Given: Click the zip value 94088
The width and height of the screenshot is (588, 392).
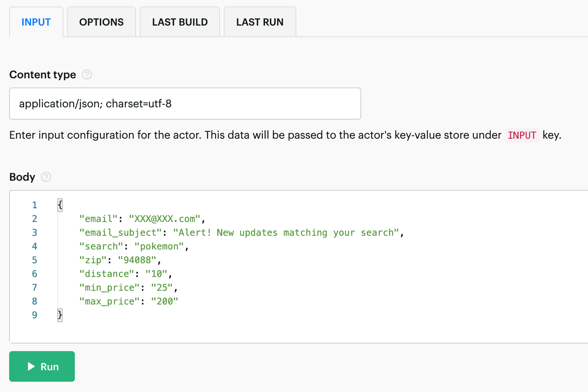Looking at the screenshot, I should coord(137,260).
